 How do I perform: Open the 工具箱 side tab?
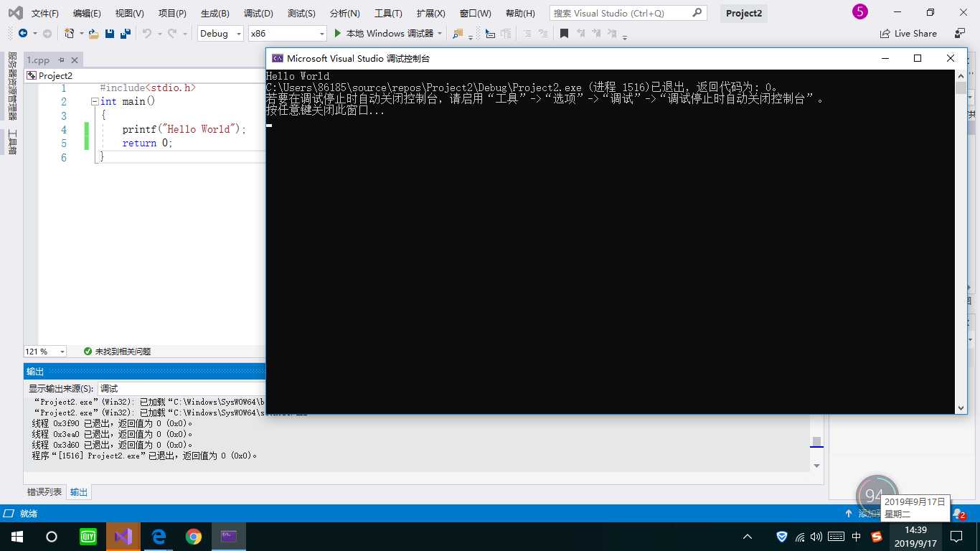pos(12,142)
